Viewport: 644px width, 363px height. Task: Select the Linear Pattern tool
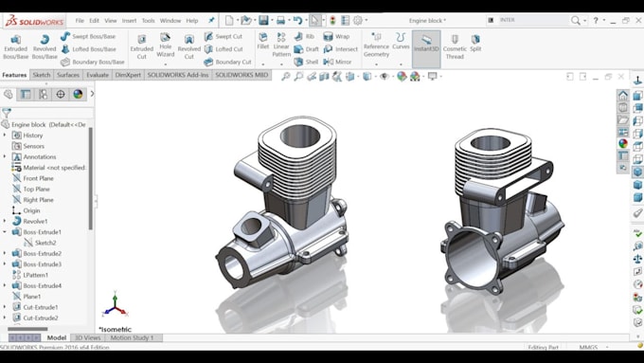click(x=281, y=45)
